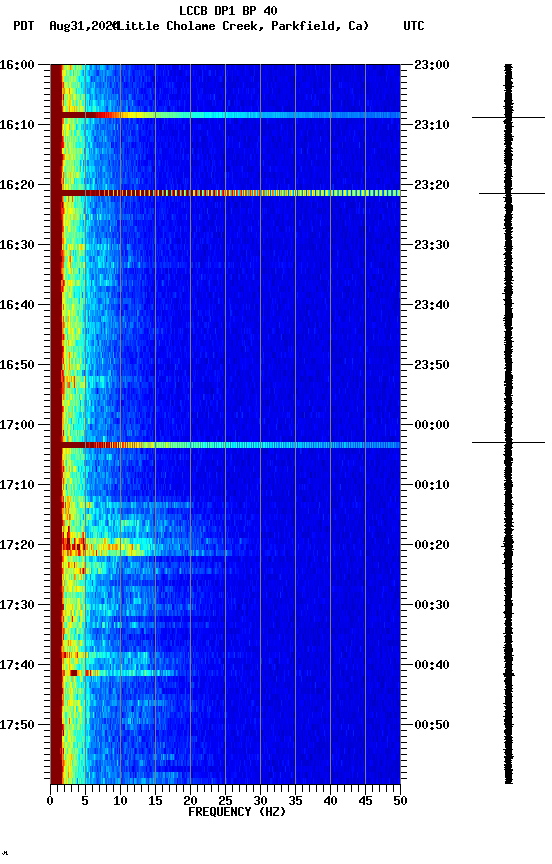
Task: Click the 45 Hz frequency tick label
Action: 365,801
